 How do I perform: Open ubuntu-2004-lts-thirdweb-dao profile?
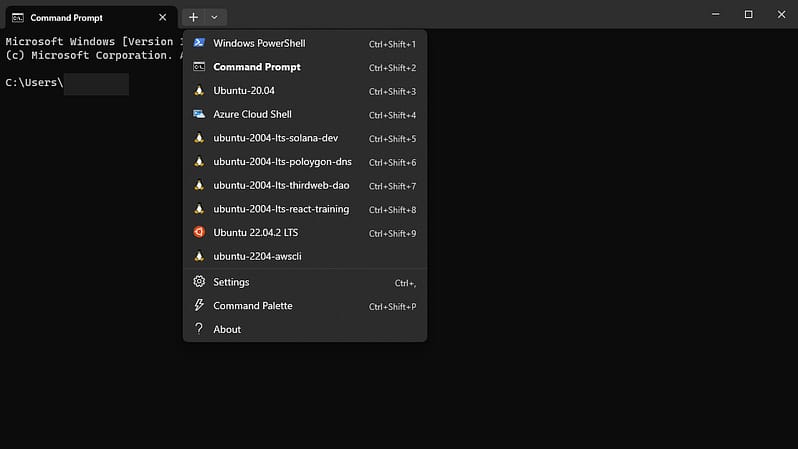281,185
